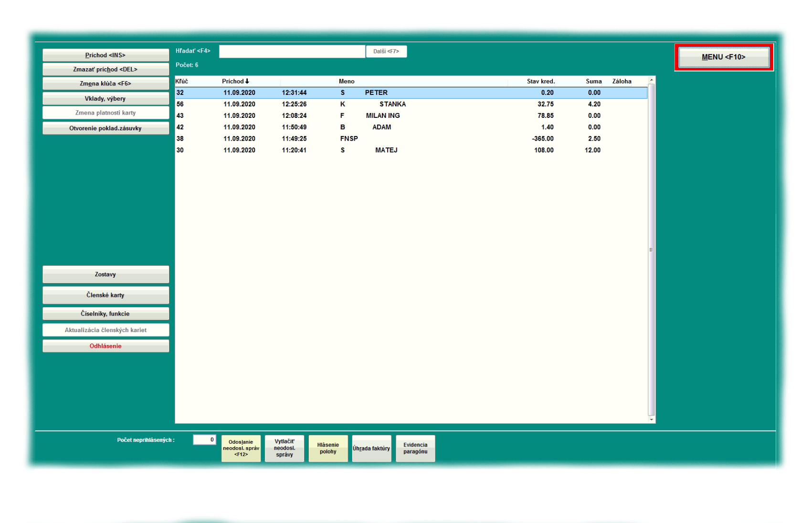Click Úhrada faktúry button
The height and width of the screenshot is (523, 812).
[x=371, y=449]
